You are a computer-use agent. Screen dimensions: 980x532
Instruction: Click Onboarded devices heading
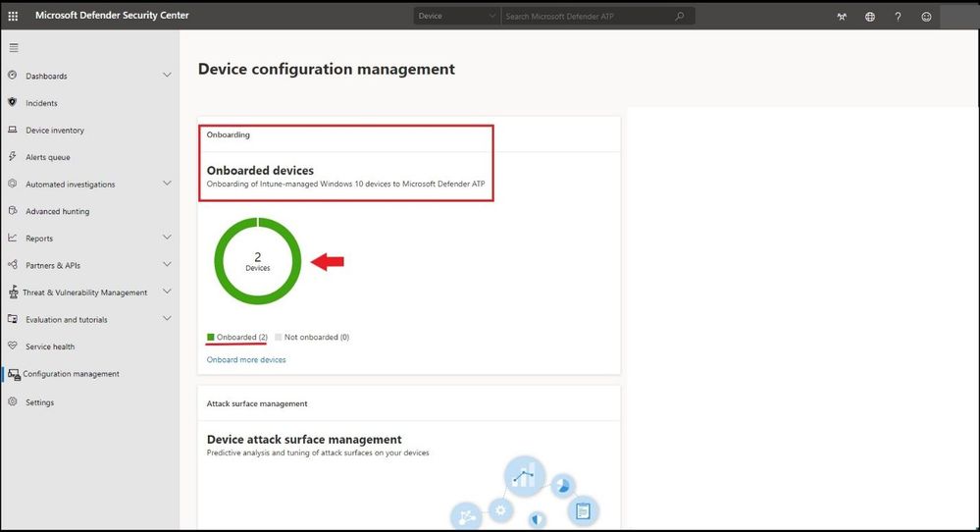pos(260,170)
